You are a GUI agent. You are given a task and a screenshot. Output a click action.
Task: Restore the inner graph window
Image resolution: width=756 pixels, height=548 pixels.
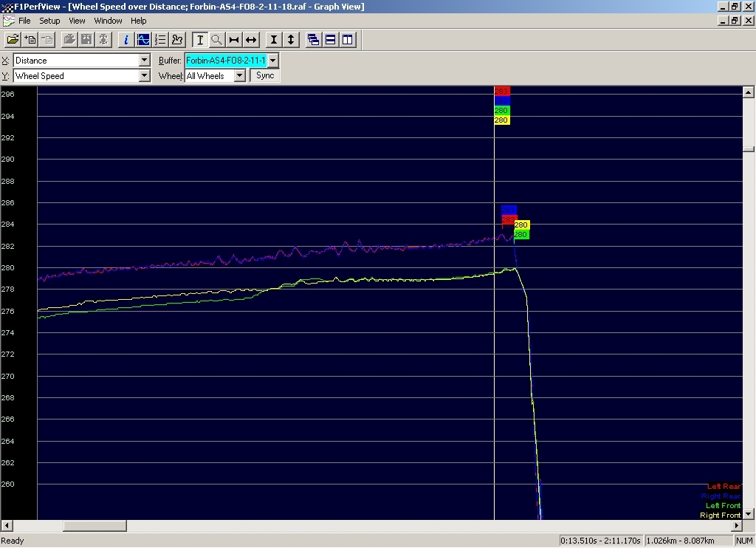click(735, 21)
